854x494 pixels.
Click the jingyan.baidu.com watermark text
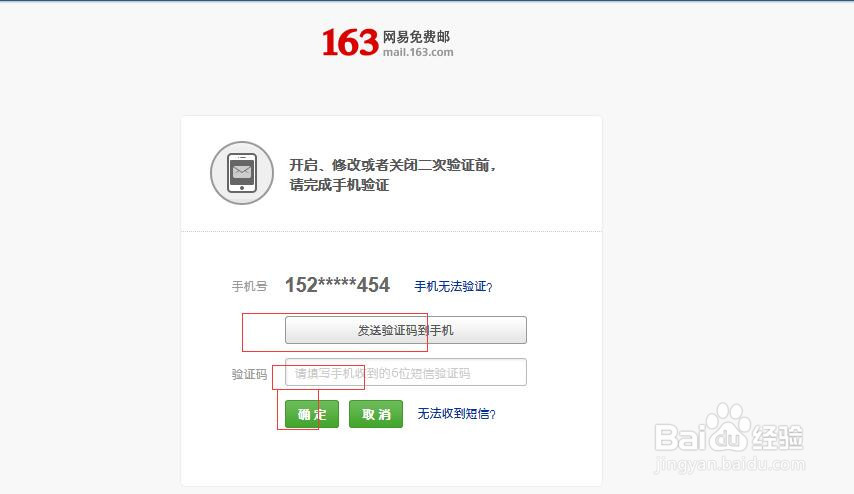[730, 465]
